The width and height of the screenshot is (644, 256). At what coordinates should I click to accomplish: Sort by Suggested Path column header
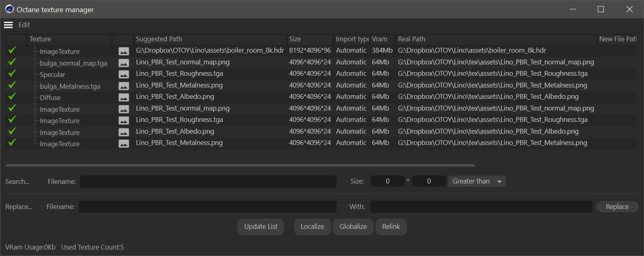[210, 39]
